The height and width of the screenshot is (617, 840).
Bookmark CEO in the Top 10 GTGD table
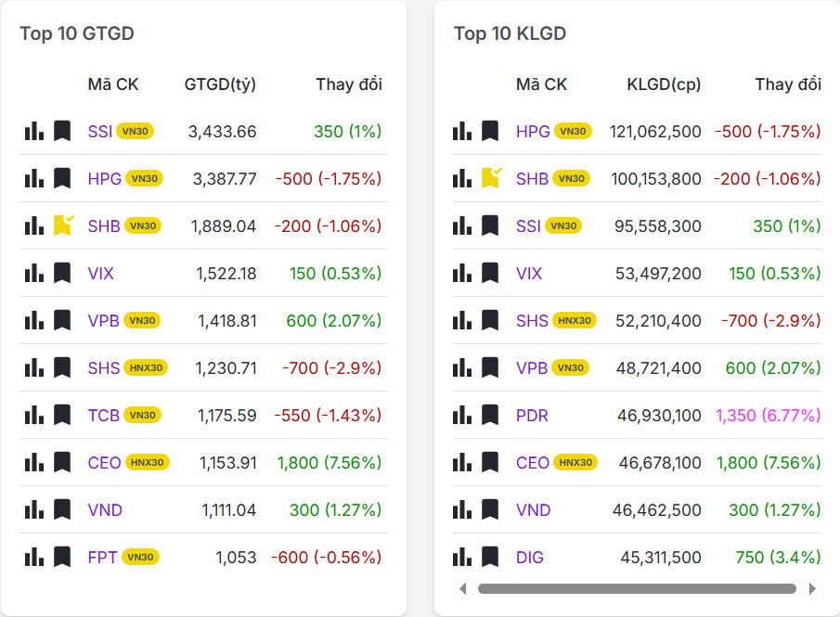click(x=62, y=462)
